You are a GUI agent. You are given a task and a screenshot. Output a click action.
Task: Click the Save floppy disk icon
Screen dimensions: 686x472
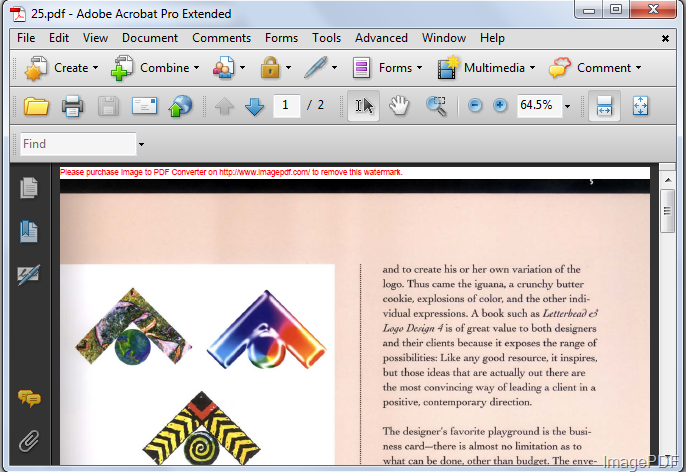pos(108,106)
